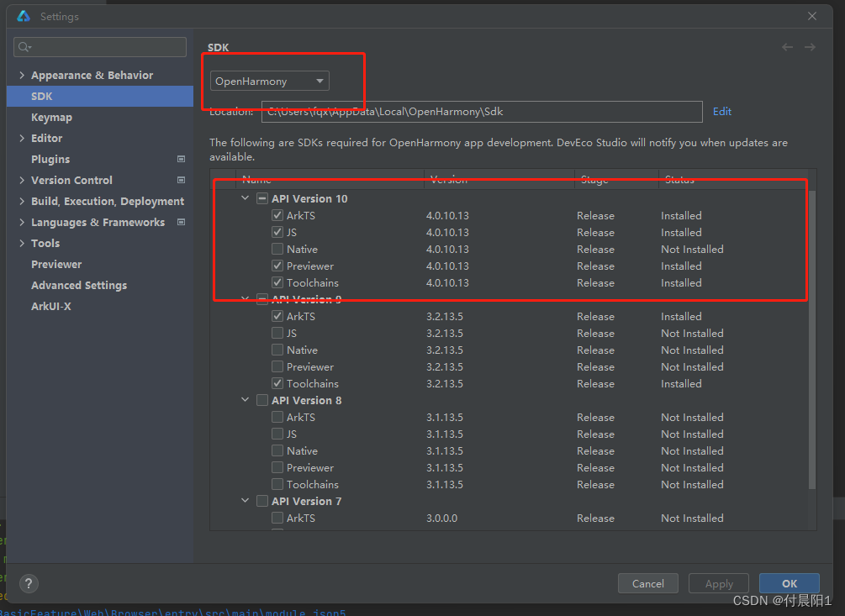Expand Build, Execution, Deployment section
The width and height of the screenshot is (845, 616).
pos(22,201)
